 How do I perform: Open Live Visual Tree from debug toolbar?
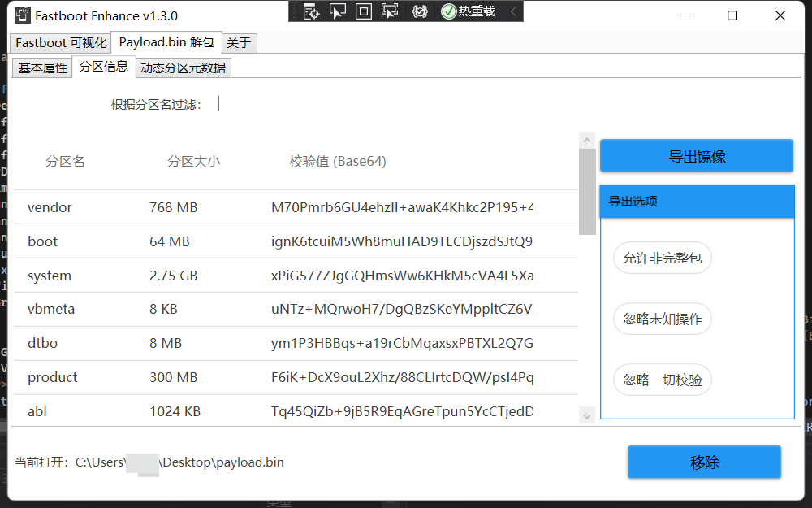click(311, 11)
